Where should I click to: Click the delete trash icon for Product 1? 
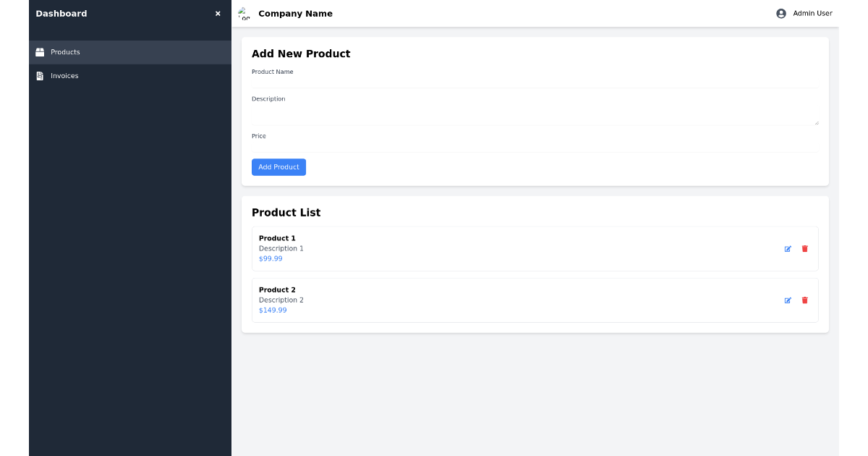click(x=804, y=249)
